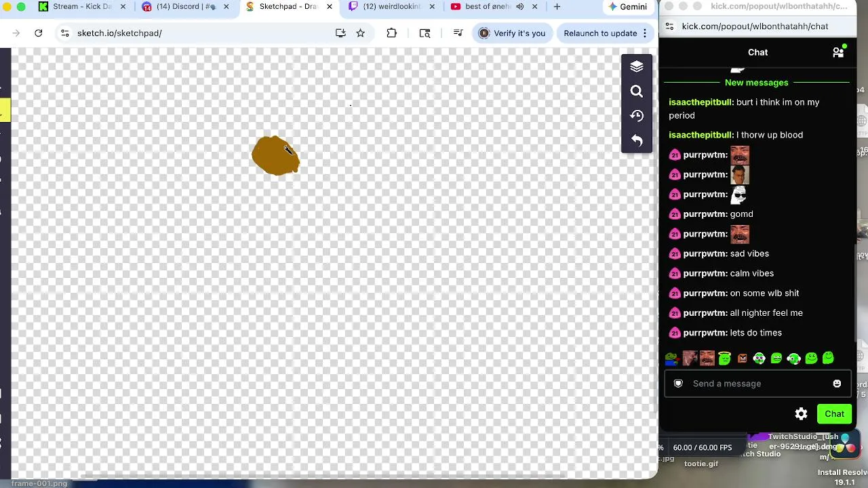
Task: Click the brown blob drawn on canvas
Action: pyautogui.click(x=275, y=156)
